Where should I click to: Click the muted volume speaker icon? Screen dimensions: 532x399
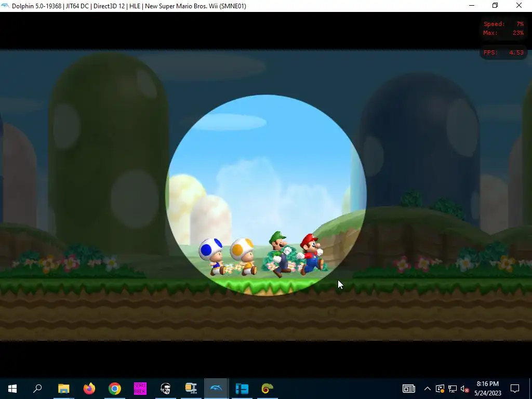(x=465, y=389)
